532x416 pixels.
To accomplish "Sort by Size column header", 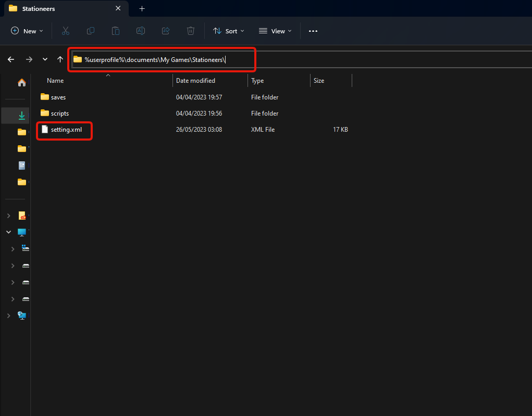I will pyautogui.click(x=318, y=81).
